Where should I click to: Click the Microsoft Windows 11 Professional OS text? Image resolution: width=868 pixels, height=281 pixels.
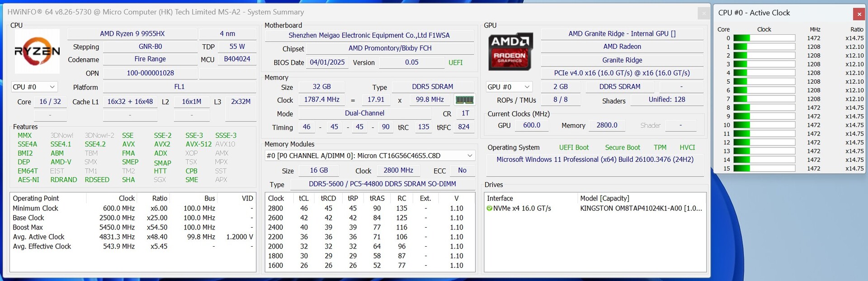(x=595, y=159)
